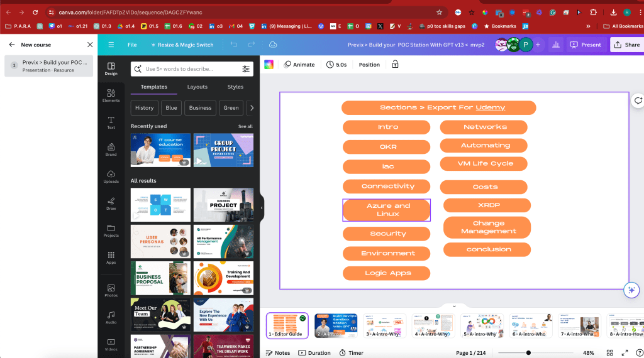
Task: Select the Text tool in sidebar
Action: (x=111, y=122)
